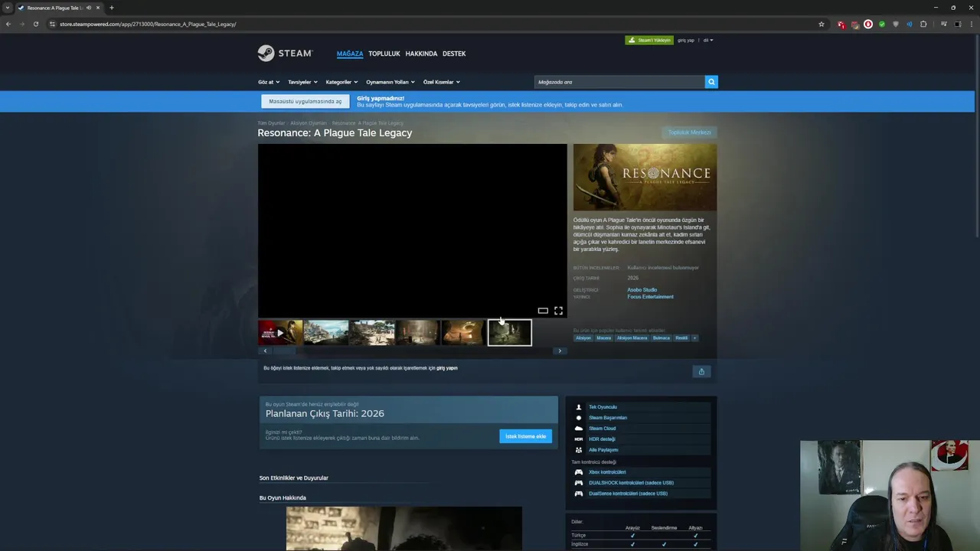
Task: Click the Xbox controller icon
Action: coord(579,472)
